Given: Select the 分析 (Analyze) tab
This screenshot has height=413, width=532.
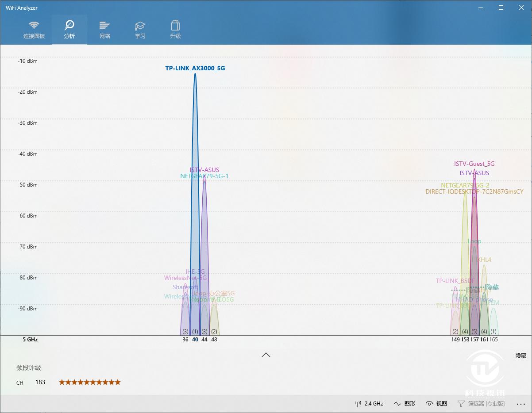Looking at the screenshot, I should pyautogui.click(x=69, y=30).
